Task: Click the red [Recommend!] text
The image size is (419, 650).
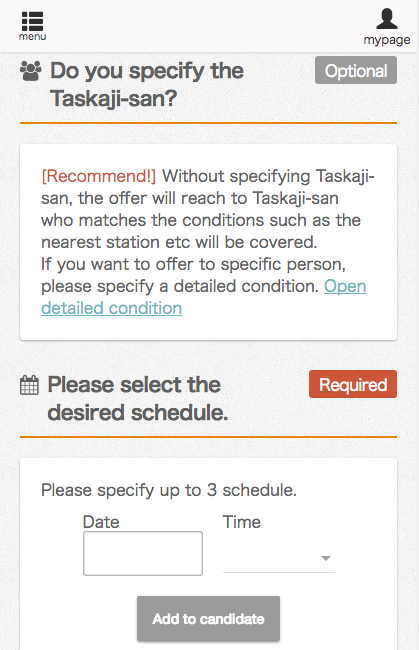Action: point(99,176)
